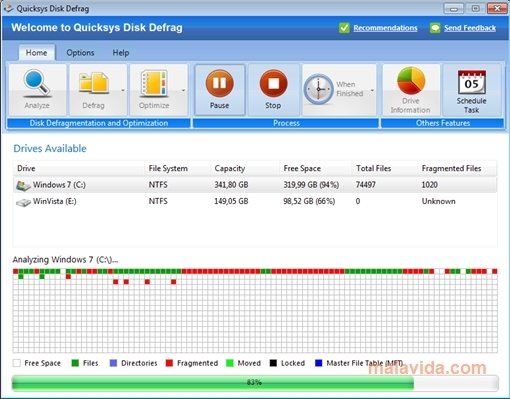This screenshot has width=510, height=399.
Task: Click the Analyze magnifier icon
Action: pos(37,83)
